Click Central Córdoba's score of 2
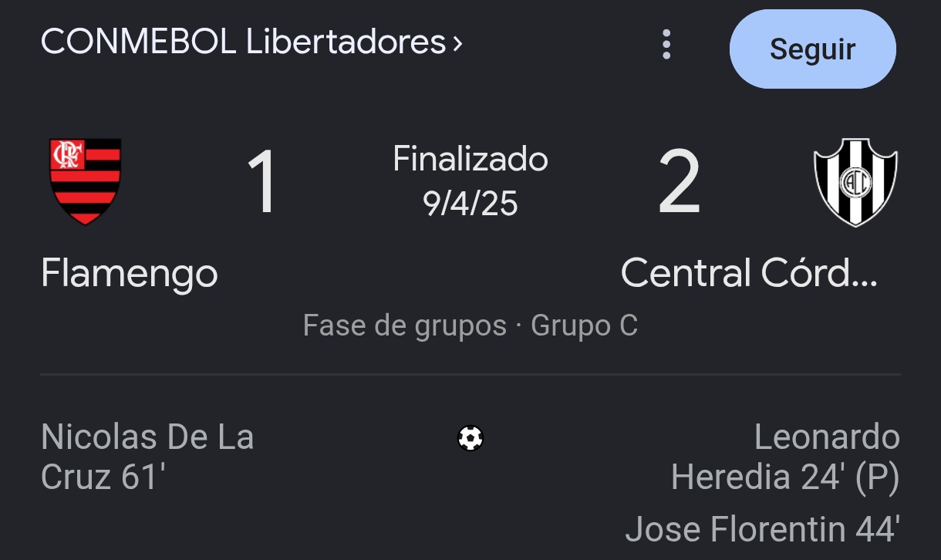 [679, 183]
